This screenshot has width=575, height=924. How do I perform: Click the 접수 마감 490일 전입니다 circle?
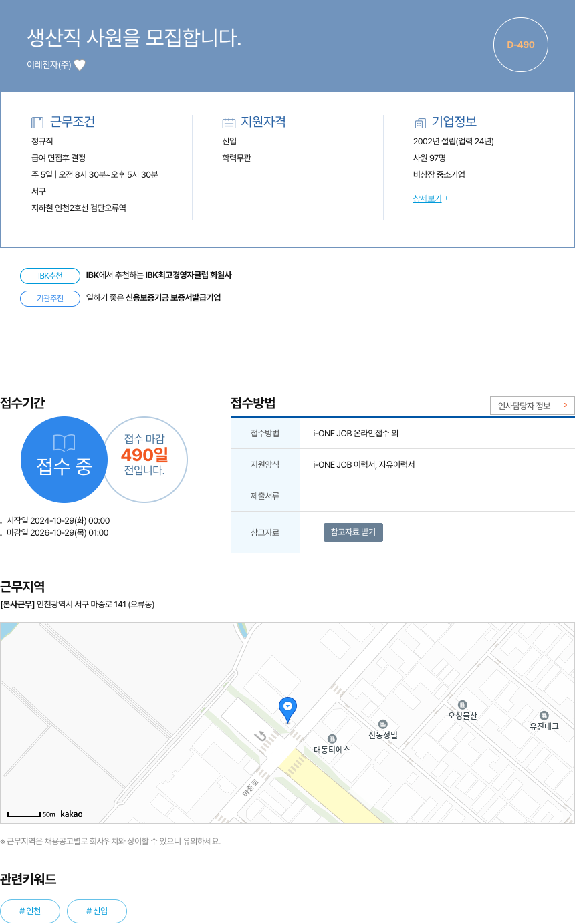144,458
